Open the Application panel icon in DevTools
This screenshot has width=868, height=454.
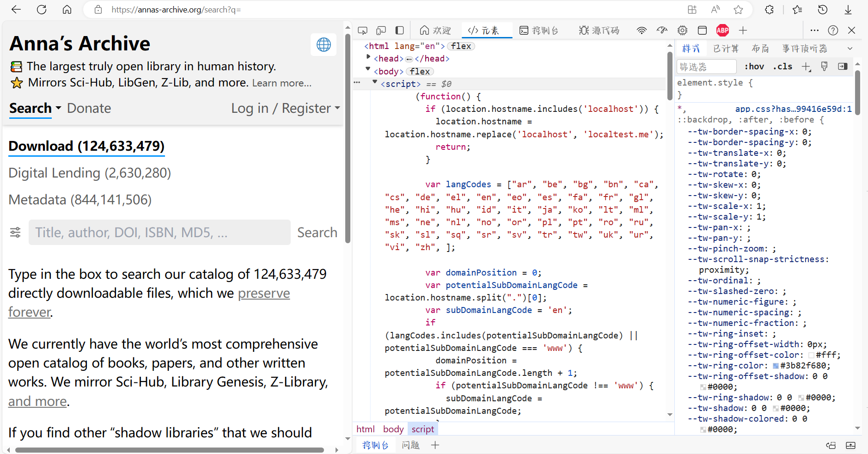tap(702, 31)
